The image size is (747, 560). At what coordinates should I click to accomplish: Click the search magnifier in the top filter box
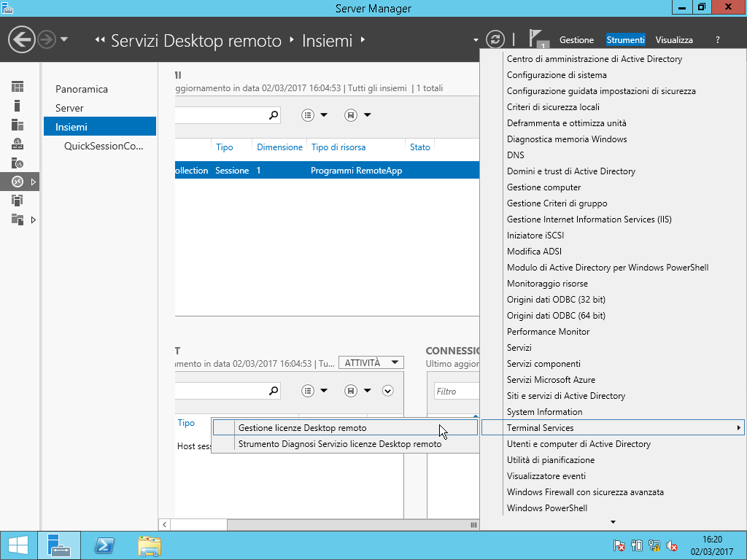[274, 115]
